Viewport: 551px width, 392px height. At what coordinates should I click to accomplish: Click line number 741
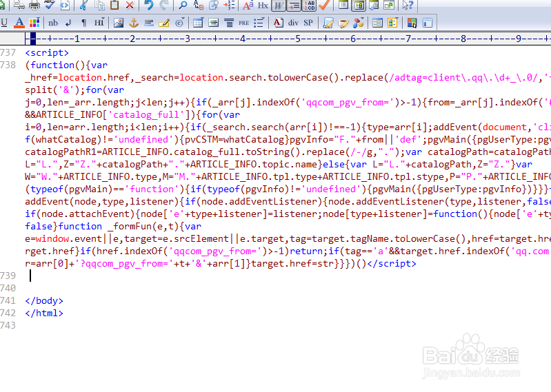point(8,301)
